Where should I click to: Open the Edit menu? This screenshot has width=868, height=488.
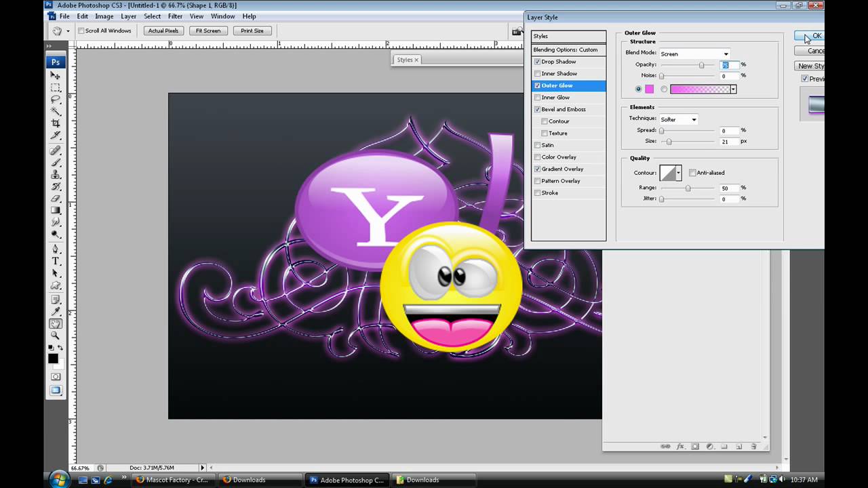tap(82, 16)
